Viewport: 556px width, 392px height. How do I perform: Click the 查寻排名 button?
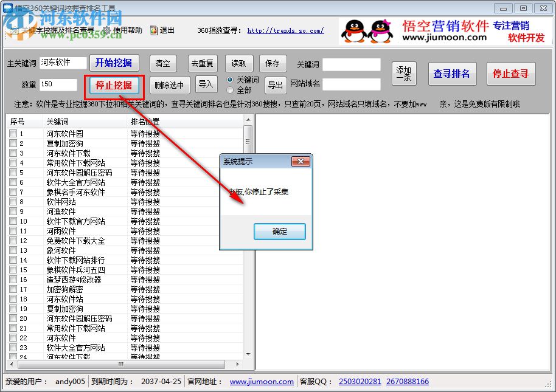coord(452,74)
